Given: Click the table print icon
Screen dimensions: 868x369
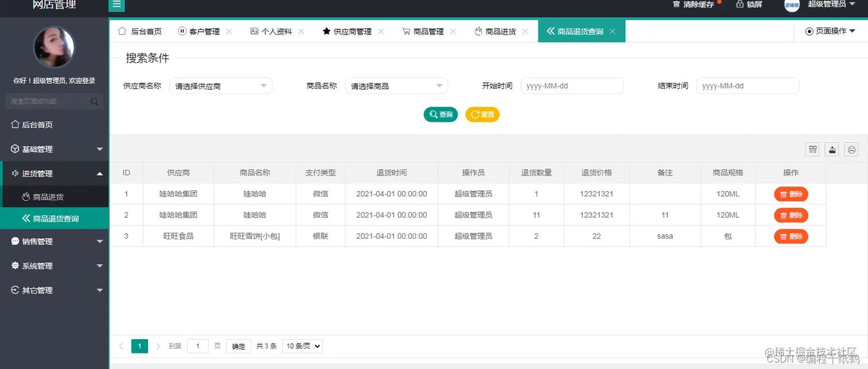Looking at the screenshot, I should [x=852, y=149].
